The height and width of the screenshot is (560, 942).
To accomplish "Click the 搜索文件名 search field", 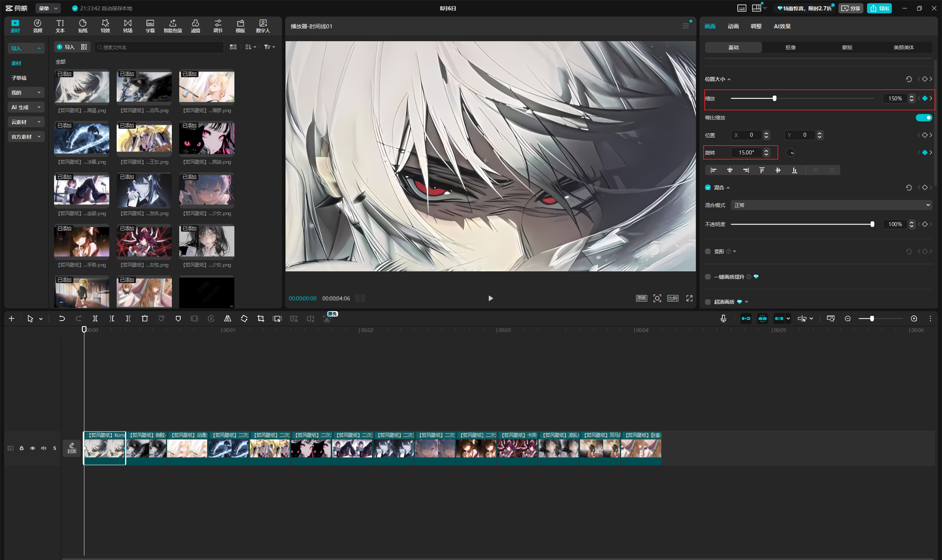I will pyautogui.click(x=159, y=47).
